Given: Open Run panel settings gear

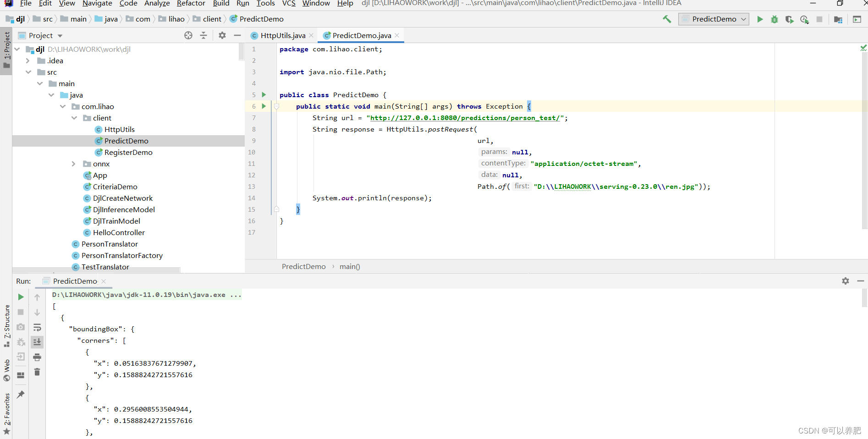Looking at the screenshot, I should (846, 281).
